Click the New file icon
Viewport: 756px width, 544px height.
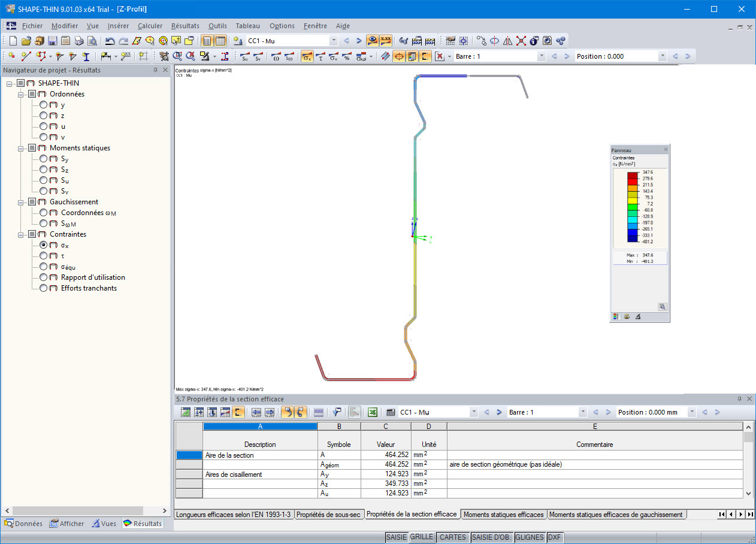click(14, 41)
